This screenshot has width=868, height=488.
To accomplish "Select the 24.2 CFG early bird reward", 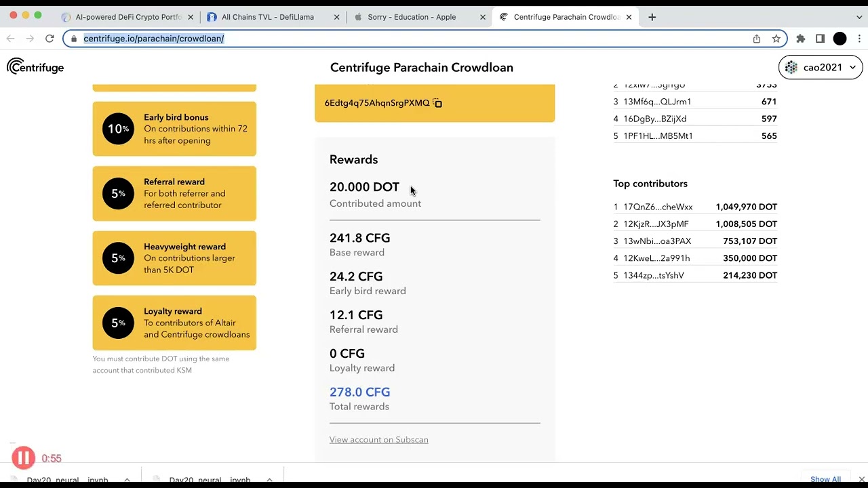I will coord(356,277).
